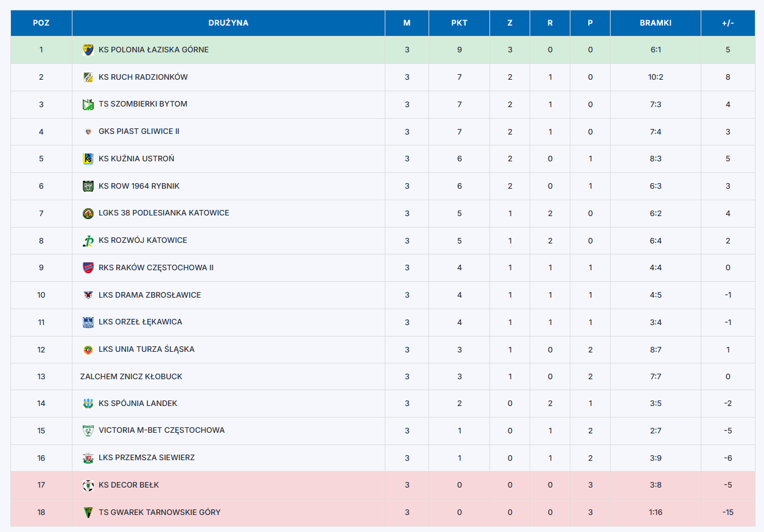Select Victoria M-Bet Częstochowa team name
This screenshot has width=764, height=532.
(161, 430)
